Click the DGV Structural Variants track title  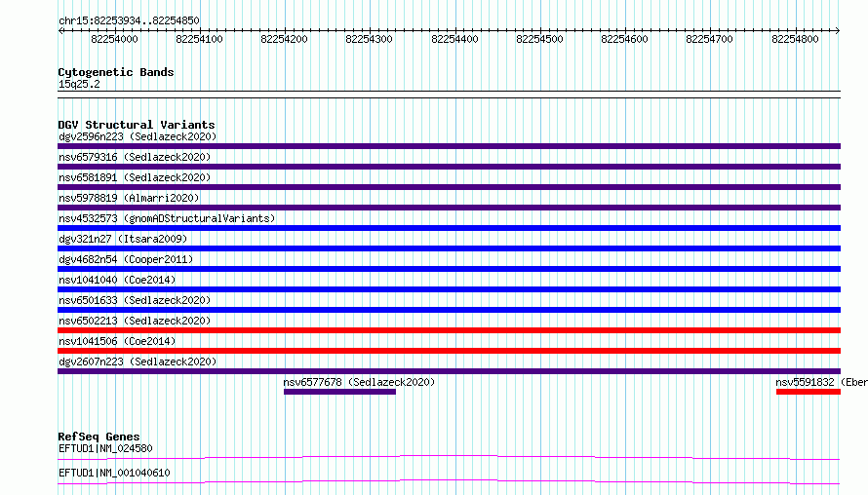(137, 125)
